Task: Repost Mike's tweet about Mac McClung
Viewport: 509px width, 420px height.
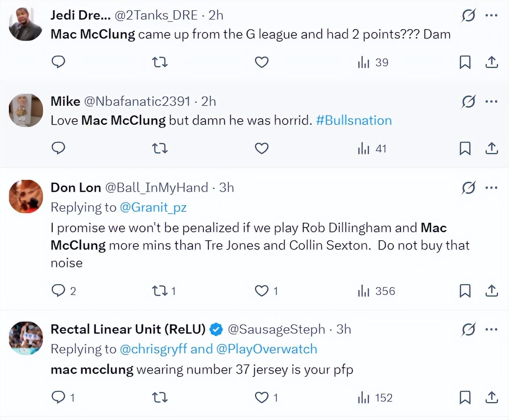Action: [x=160, y=148]
